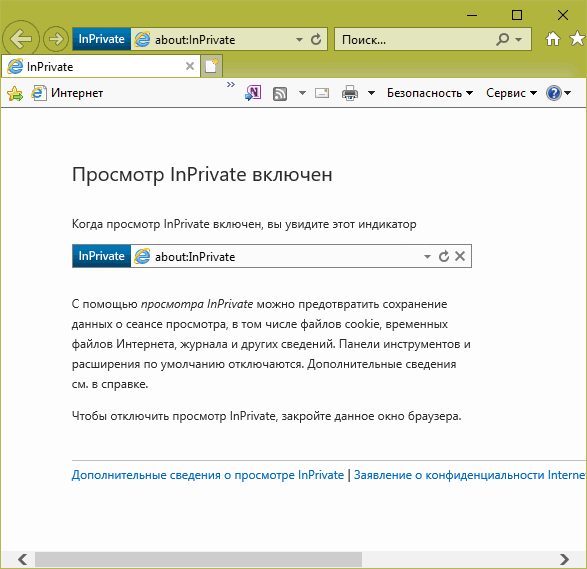The image size is (587, 569).
Task: Refresh the page via address bar icon
Action: [316, 39]
